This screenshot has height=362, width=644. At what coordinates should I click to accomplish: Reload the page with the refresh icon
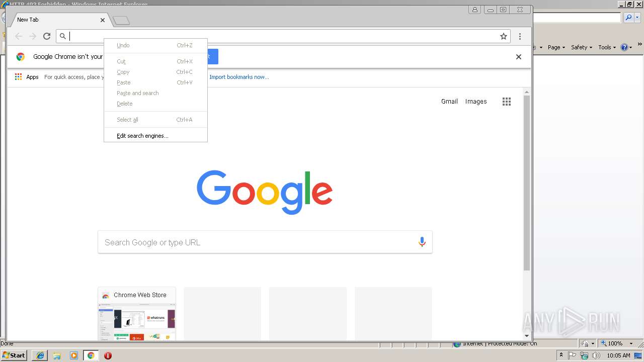pyautogui.click(x=47, y=36)
